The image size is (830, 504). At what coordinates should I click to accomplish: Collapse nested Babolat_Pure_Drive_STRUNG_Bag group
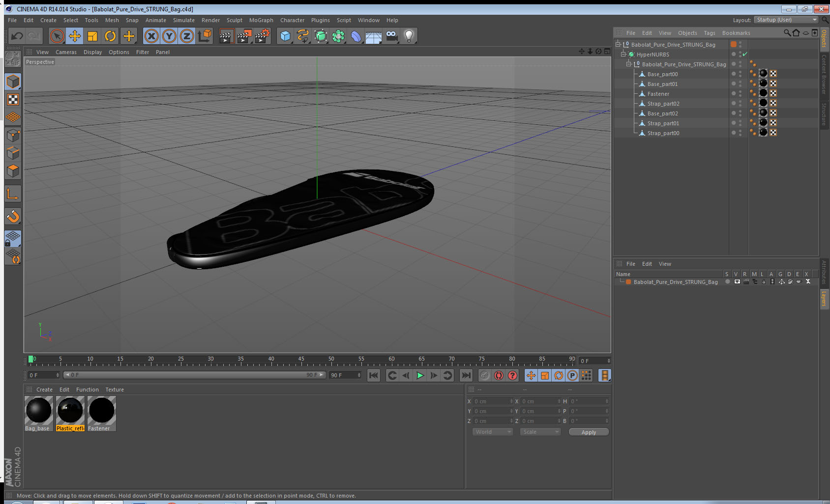(x=628, y=64)
